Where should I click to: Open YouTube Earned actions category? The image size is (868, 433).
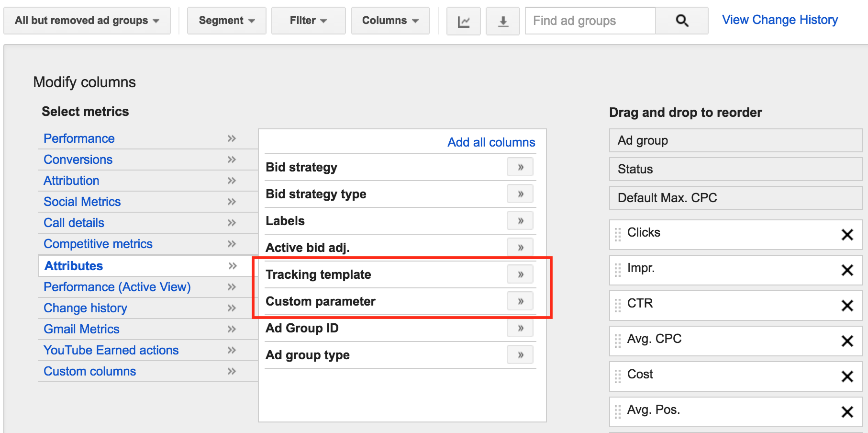[111, 350]
